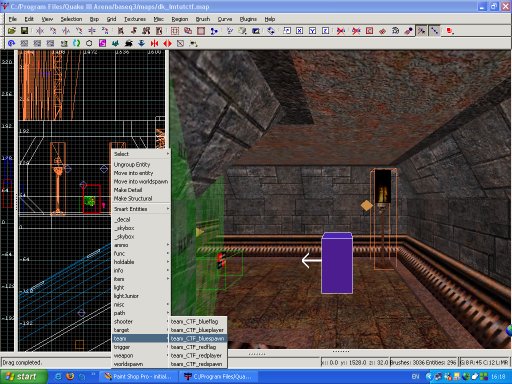
Task: Toggle the Scale Y lock button
Action: tap(312, 31)
